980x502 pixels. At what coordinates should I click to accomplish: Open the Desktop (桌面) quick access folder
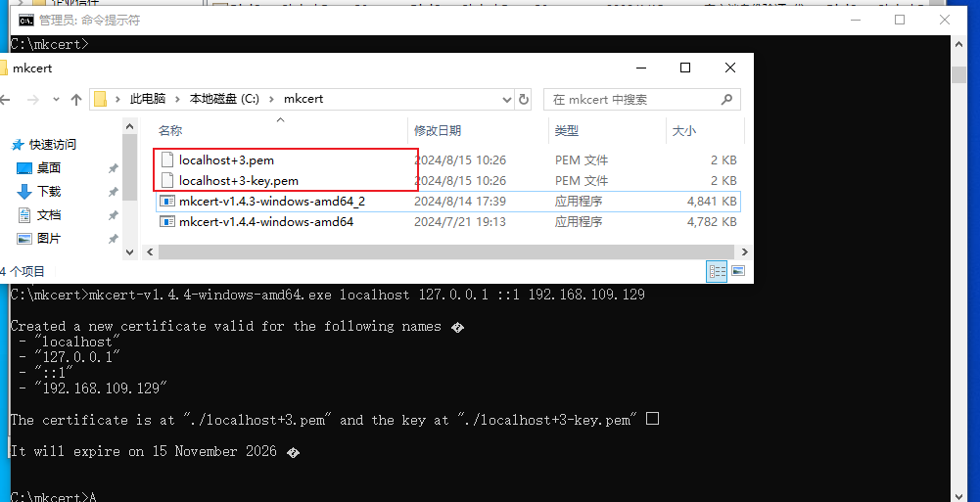pos(49,168)
